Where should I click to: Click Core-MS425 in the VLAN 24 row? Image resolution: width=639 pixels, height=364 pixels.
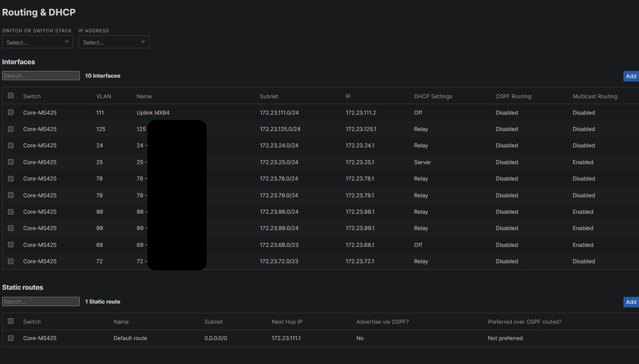(39, 145)
